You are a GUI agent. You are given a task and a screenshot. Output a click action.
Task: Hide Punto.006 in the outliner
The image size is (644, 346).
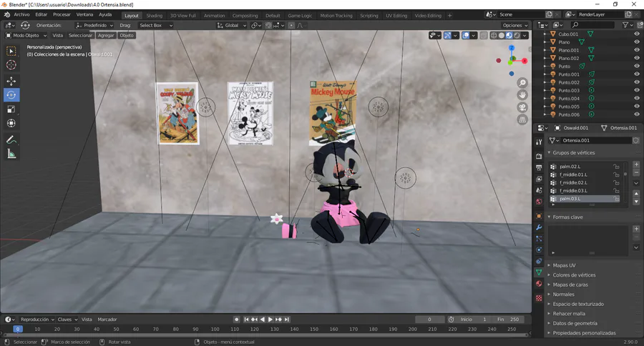637,114
